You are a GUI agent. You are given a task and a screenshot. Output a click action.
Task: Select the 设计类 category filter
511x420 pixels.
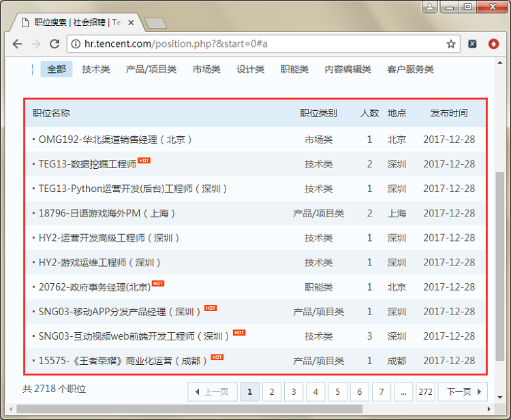(x=250, y=69)
